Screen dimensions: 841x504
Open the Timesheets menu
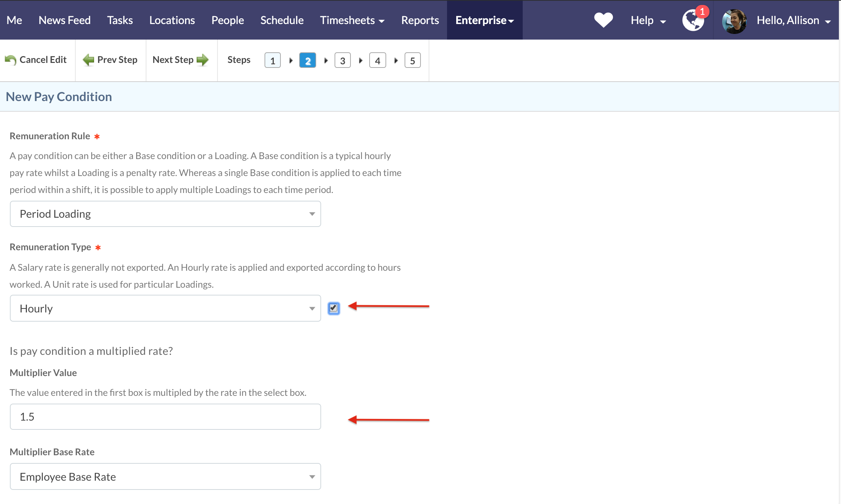click(352, 20)
